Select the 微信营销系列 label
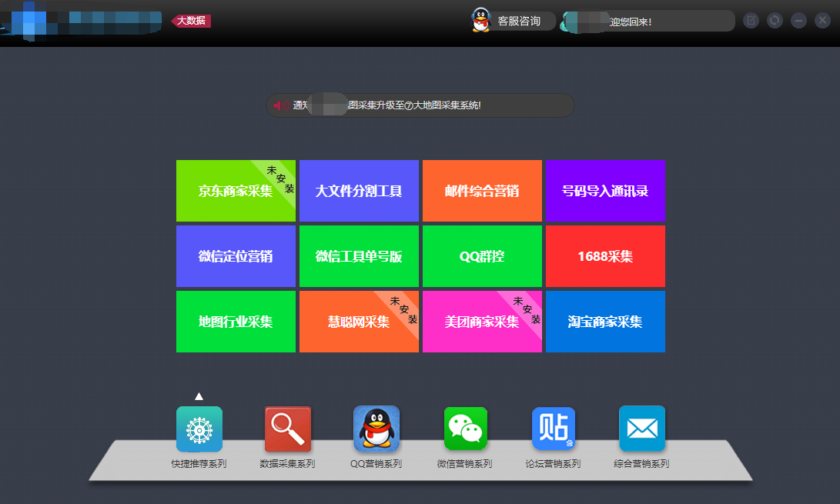840x504 pixels. point(464,464)
